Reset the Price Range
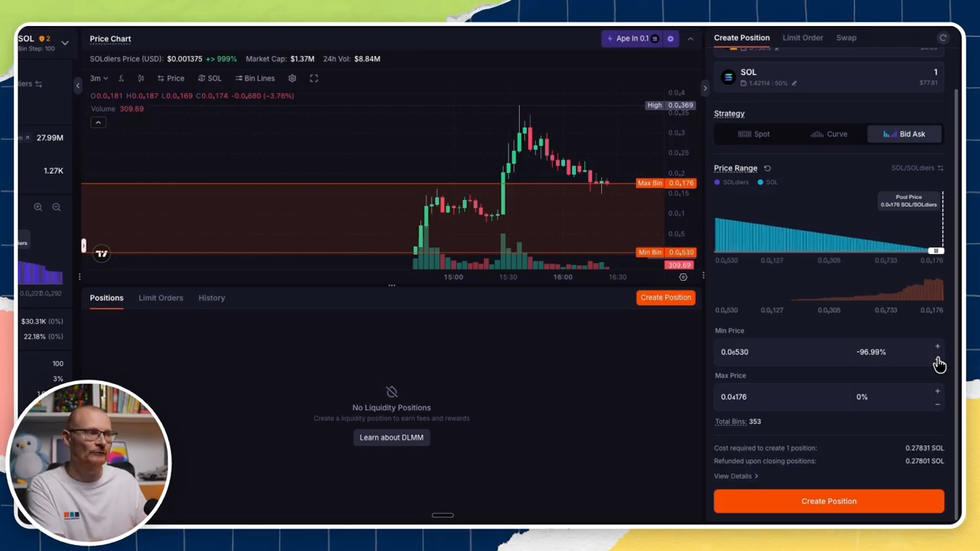Image resolution: width=980 pixels, height=551 pixels. pyautogui.click(x=767, y=168)
